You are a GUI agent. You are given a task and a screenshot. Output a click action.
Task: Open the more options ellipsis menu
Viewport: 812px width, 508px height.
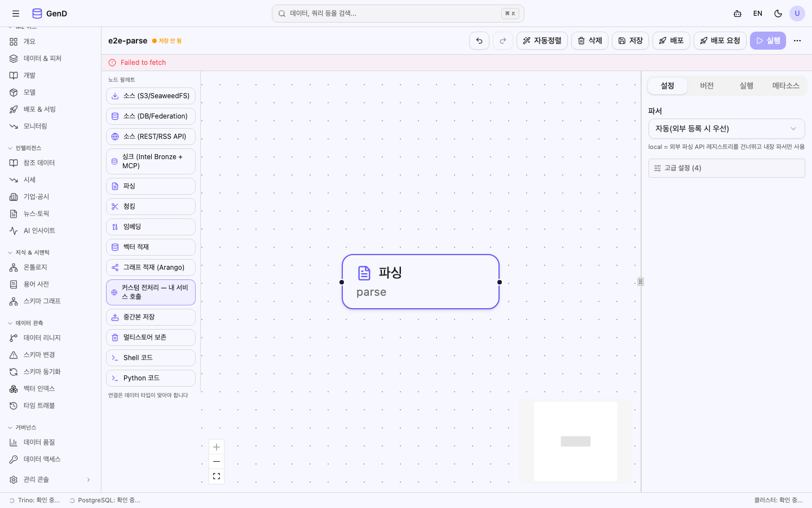coord(797,41)
